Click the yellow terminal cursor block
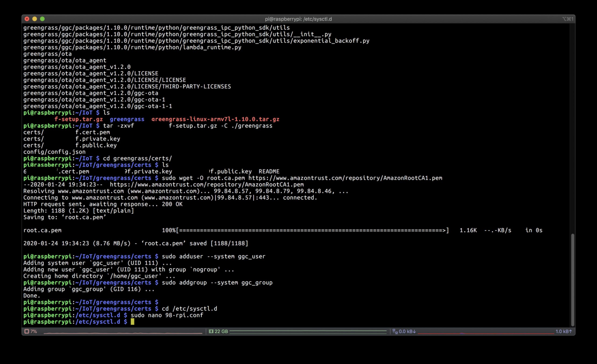The image size is (597, 364). point(132,322)
